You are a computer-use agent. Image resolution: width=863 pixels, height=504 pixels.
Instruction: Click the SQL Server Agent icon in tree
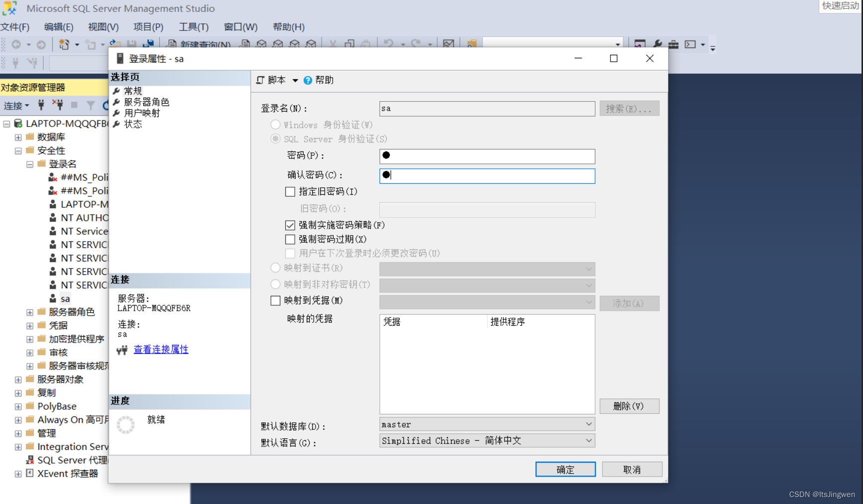[x=30, y=460]
